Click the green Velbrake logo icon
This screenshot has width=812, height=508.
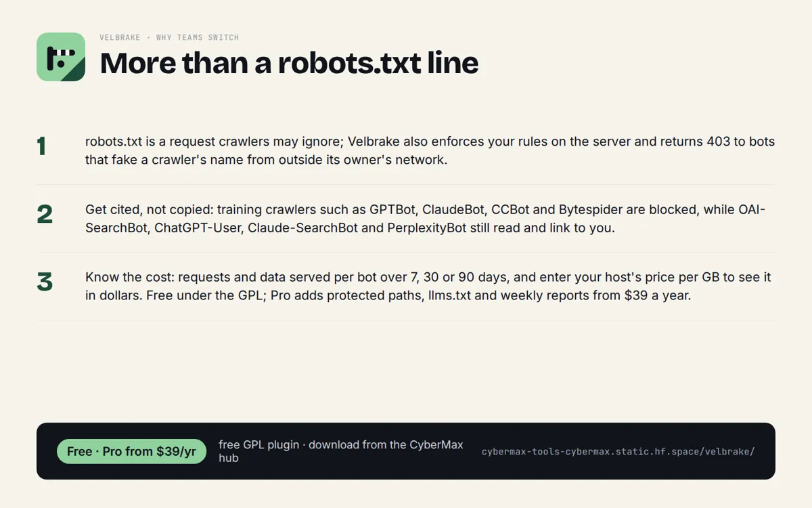[x=61, y=57]
